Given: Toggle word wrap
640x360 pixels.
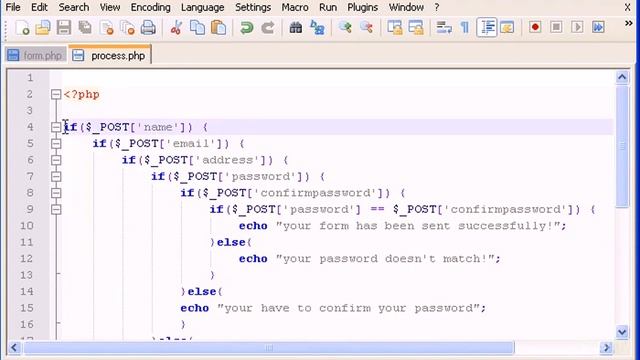Looking at the screenshot, I should point(444,28).
